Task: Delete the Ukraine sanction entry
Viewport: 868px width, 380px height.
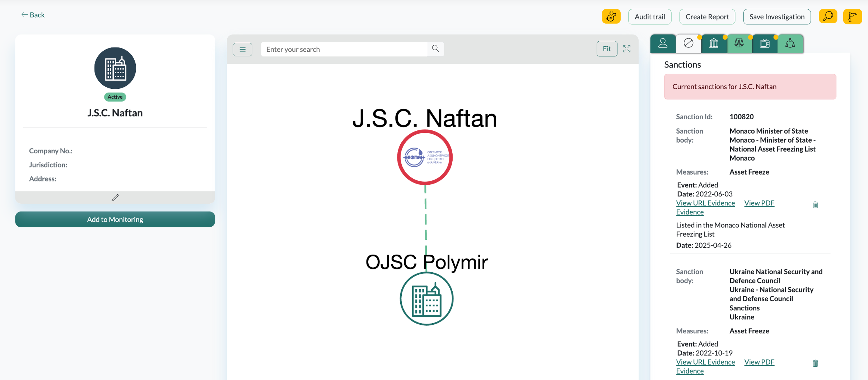Action: coord(815,363)
